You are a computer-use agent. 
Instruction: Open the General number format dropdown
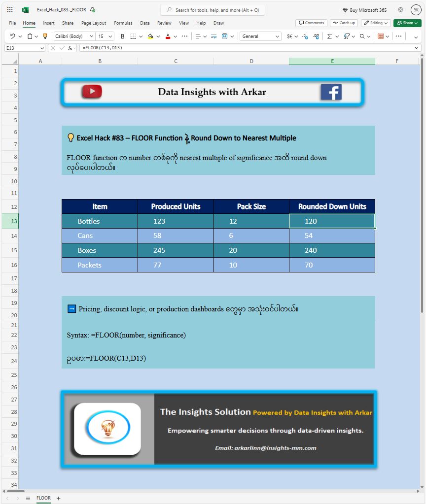[260, 36]
